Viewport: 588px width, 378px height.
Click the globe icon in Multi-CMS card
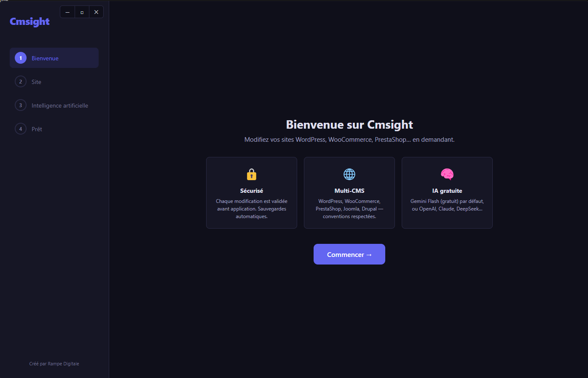pyautogui.click(x=349, y=174)
